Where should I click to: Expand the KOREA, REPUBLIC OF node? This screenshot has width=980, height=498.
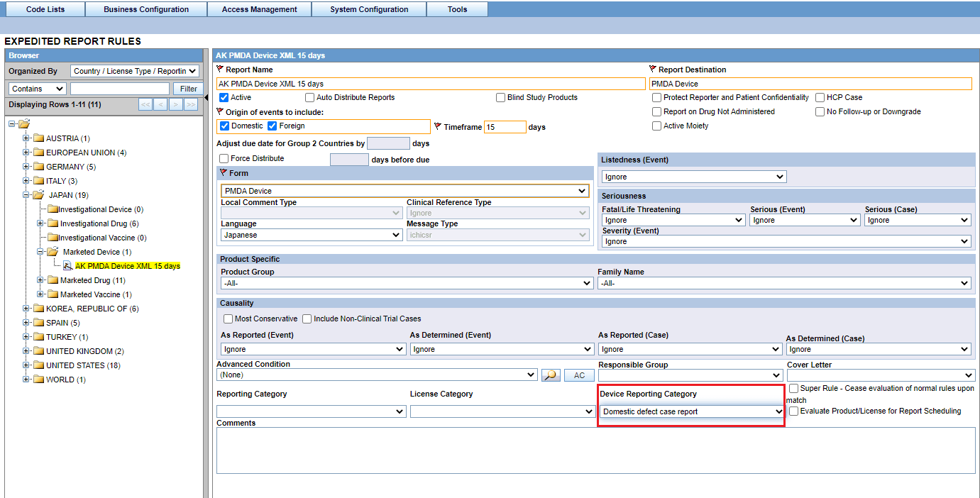pyautogui.click(x=26, y=309)
